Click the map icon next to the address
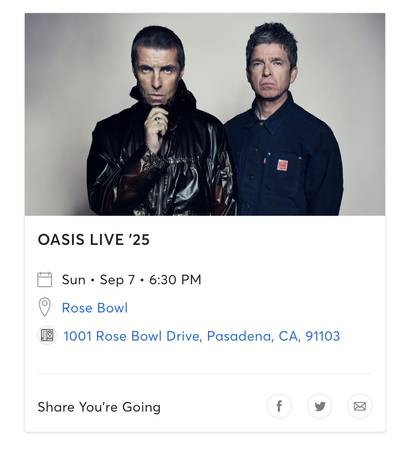Image resolution: width=407 pixels, height=450 pixels. coord(47,335)
